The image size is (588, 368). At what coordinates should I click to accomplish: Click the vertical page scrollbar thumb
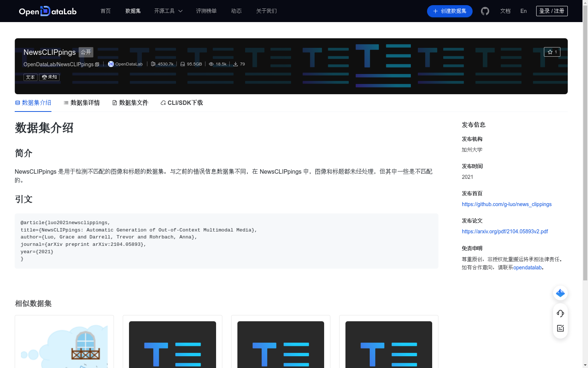(585, 143)
